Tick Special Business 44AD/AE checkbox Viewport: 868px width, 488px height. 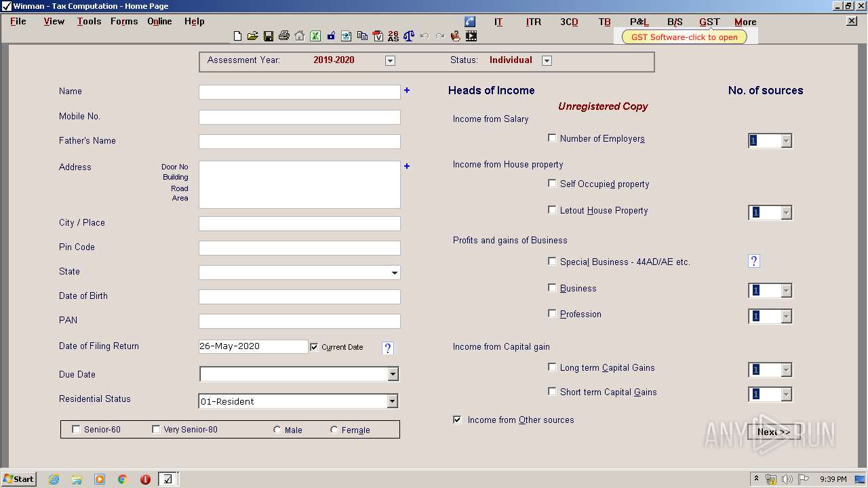[x=552, y=261]
